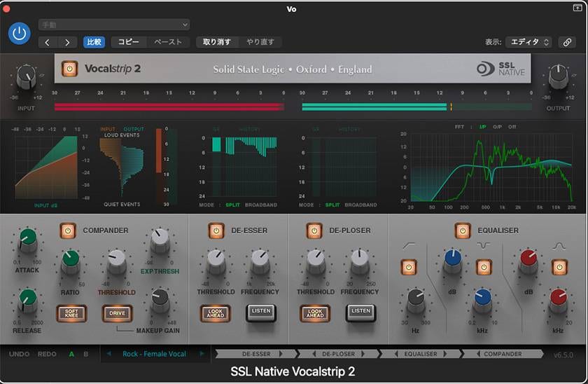Open the Rock - Female Vocal preset list
588x384 pixels.
[x=154, y=354]
